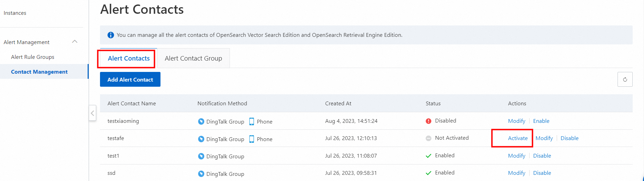Image resolution: width=644 pixels, height=181 pixels.
Task: Click green check icon for ssd
Action: pos(429,173)
